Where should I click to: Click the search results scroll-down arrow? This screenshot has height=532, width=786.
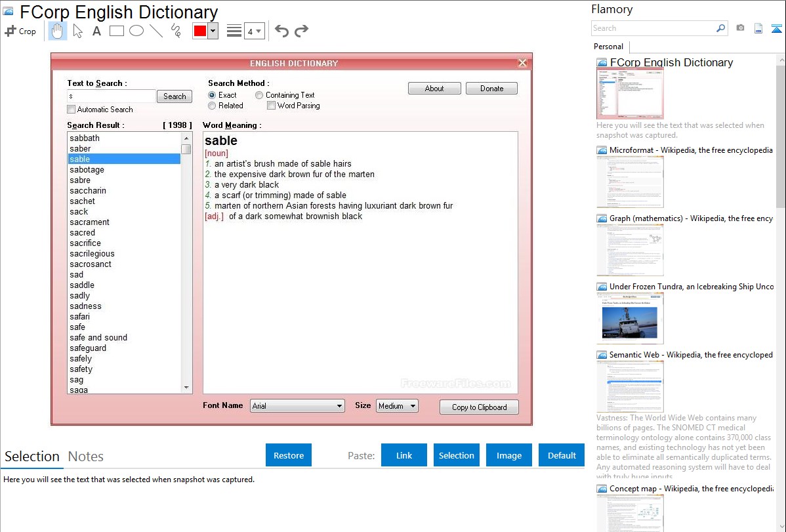click(186, 388)
